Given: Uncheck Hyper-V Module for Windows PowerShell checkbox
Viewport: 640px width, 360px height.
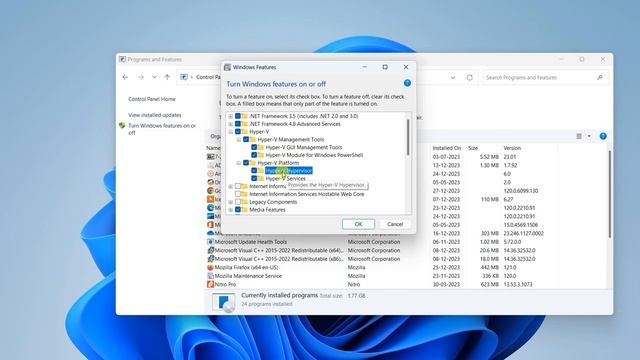Looking at the screenshot, I should click(254, 155).
